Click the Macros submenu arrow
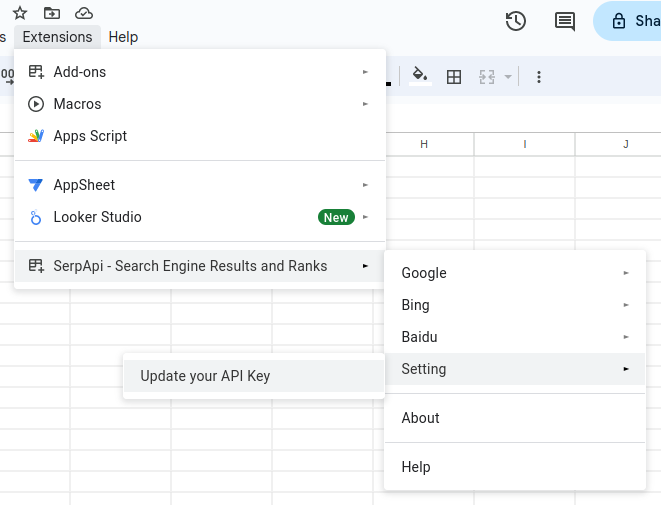Screen dimensions: 661x505 365,104
